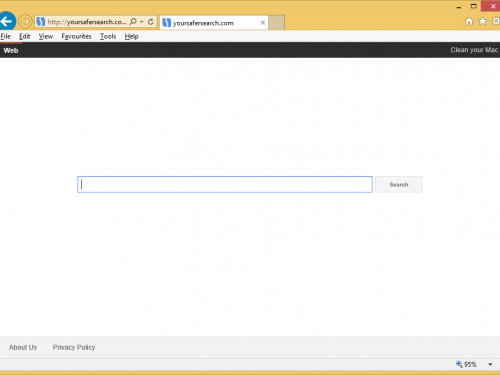
Task: Go back with the blue back arrow
Action: [7, 21]
